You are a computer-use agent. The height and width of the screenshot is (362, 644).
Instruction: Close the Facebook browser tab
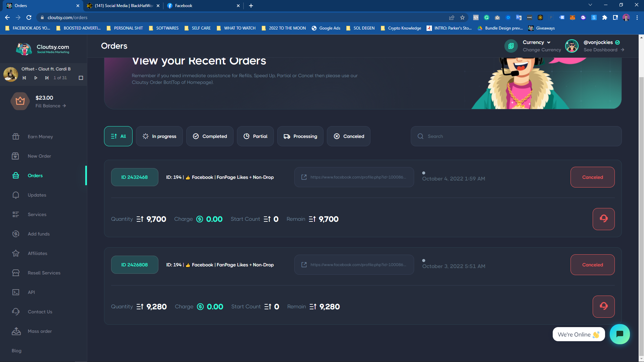pyautogui.click(x=238, y=6)
